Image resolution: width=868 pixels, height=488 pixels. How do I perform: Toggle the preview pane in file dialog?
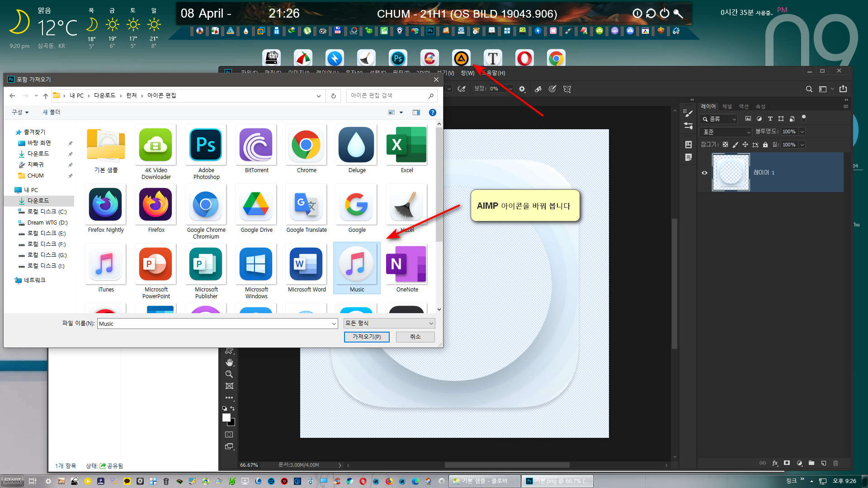(x=416, y=113)
